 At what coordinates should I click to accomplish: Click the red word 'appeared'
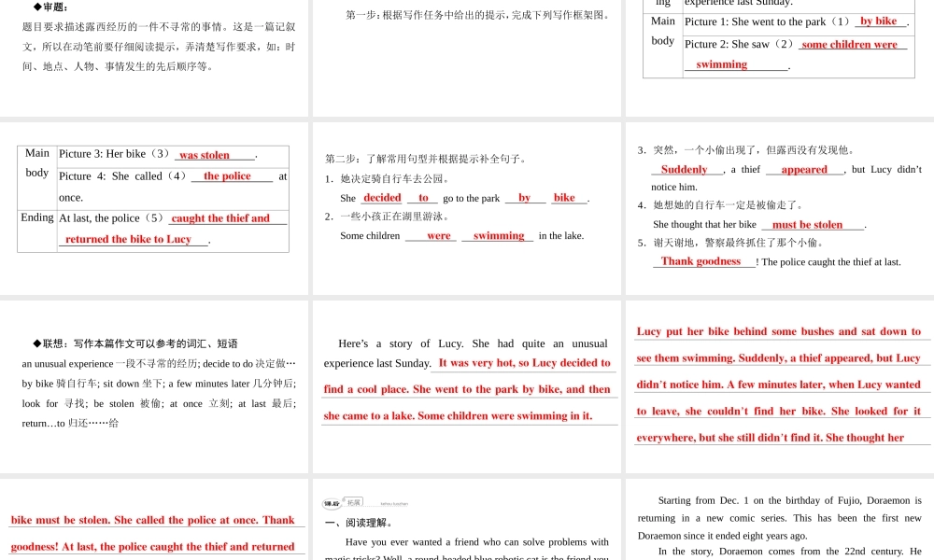(804, 170)
